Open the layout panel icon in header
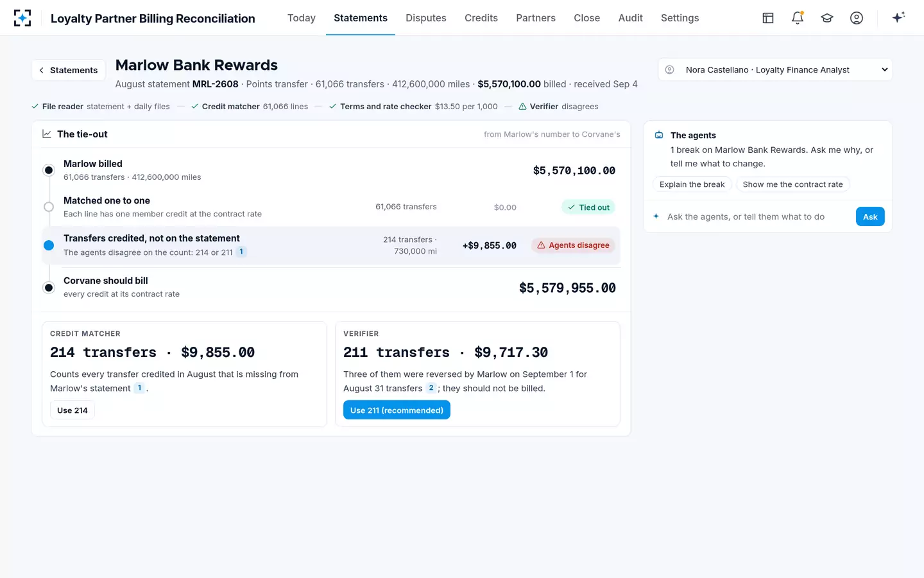 pos(768,18)
